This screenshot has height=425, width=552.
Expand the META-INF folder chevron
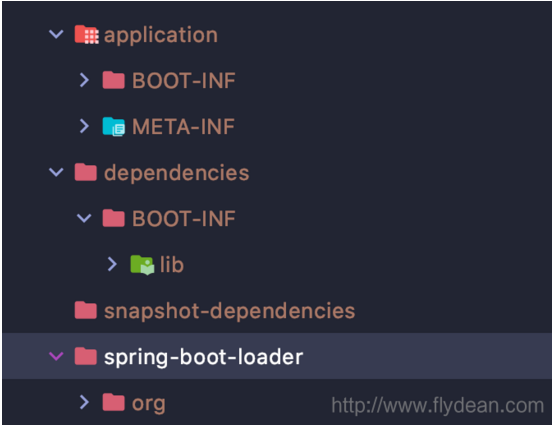84,126
